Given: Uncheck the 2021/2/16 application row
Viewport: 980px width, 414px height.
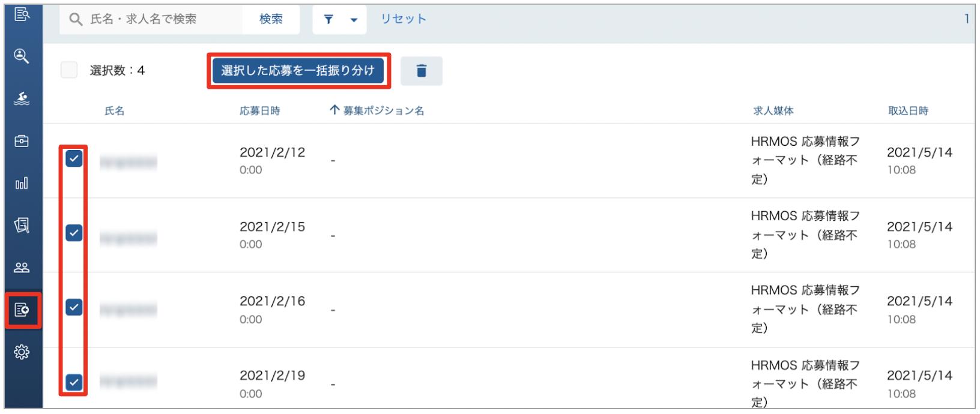Looking at the screenshot, I should click(74, 307).
